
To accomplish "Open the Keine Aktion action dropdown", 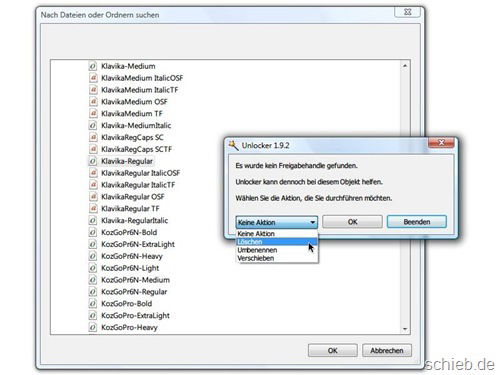I will [277, 222].
